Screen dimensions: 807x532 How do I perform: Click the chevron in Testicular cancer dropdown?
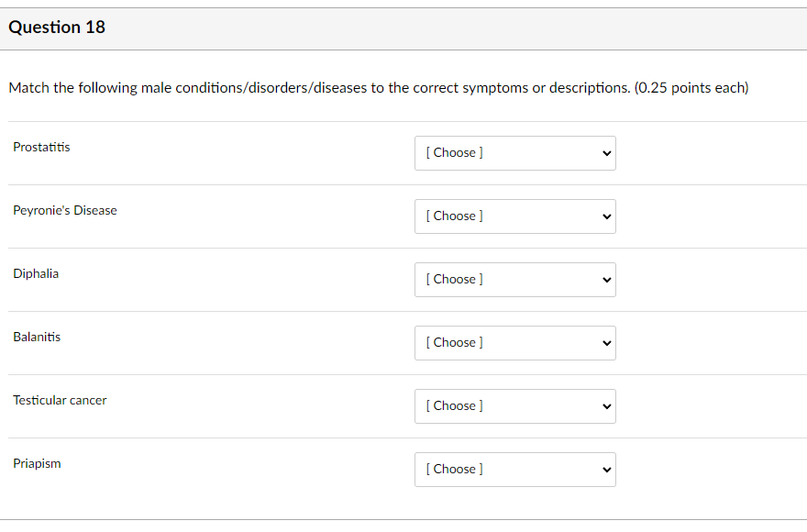(x=605, y=406)
